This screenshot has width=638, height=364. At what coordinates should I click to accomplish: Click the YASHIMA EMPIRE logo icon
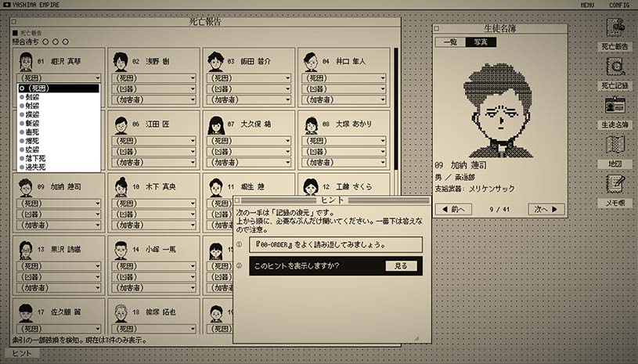pyautogui.click(x=6, y=5)
